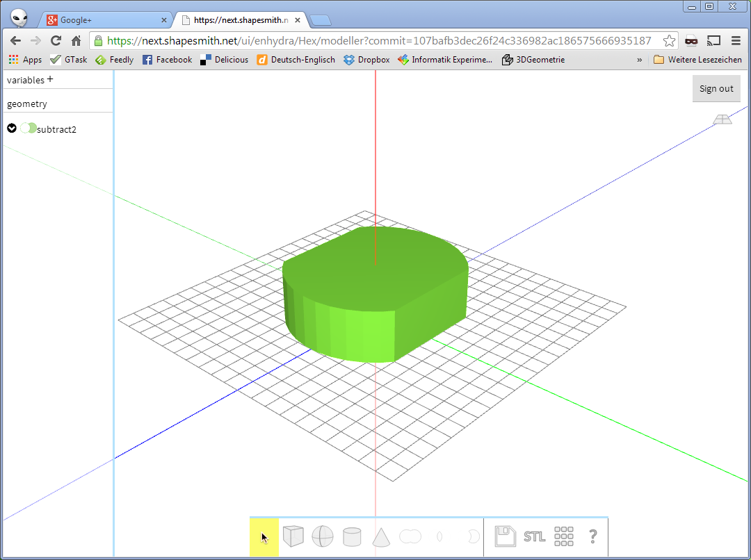Click the intersect boolean tool

pos(439,536)
